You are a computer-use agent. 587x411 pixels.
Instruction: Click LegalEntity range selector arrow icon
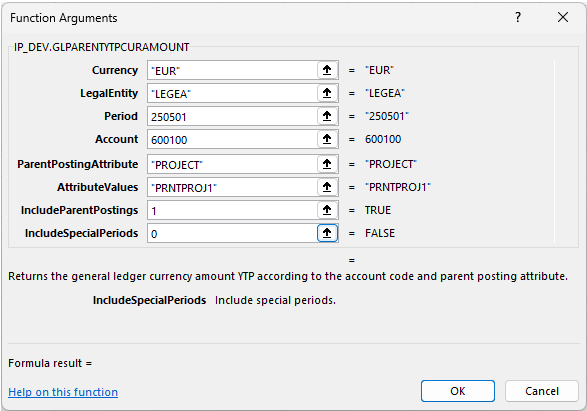tap(327, 93)
